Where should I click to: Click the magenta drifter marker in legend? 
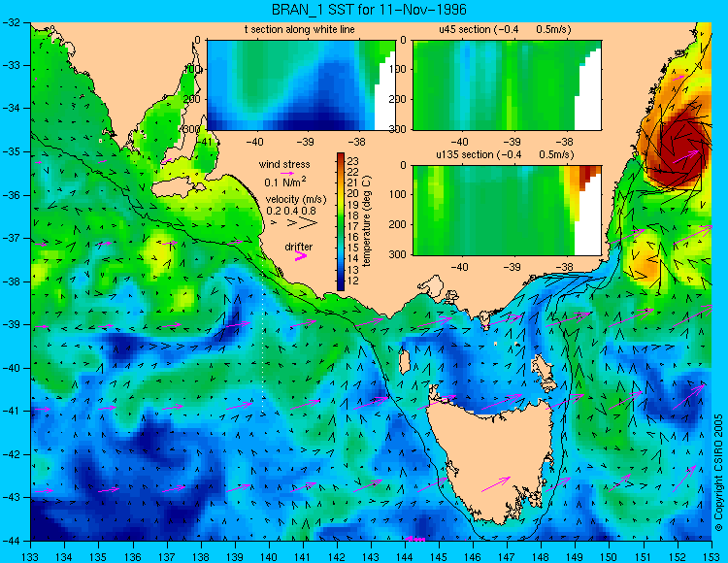(300, 255)
